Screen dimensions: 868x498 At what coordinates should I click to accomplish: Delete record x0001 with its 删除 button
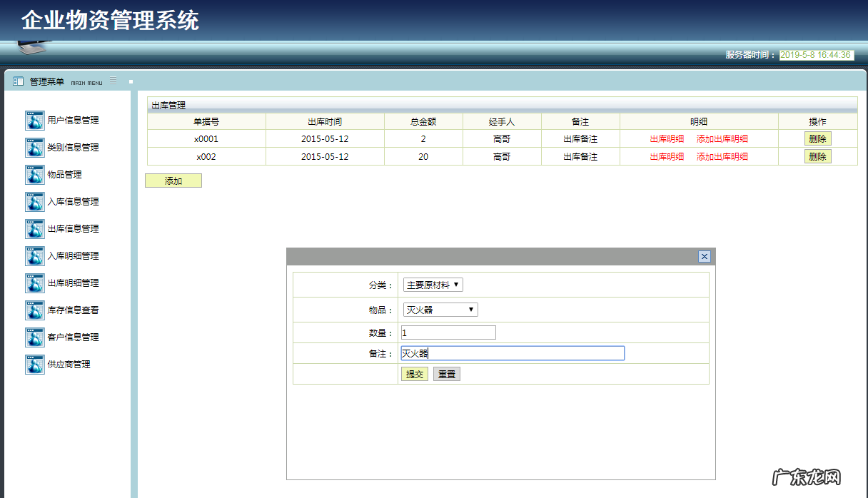[817, 138]
